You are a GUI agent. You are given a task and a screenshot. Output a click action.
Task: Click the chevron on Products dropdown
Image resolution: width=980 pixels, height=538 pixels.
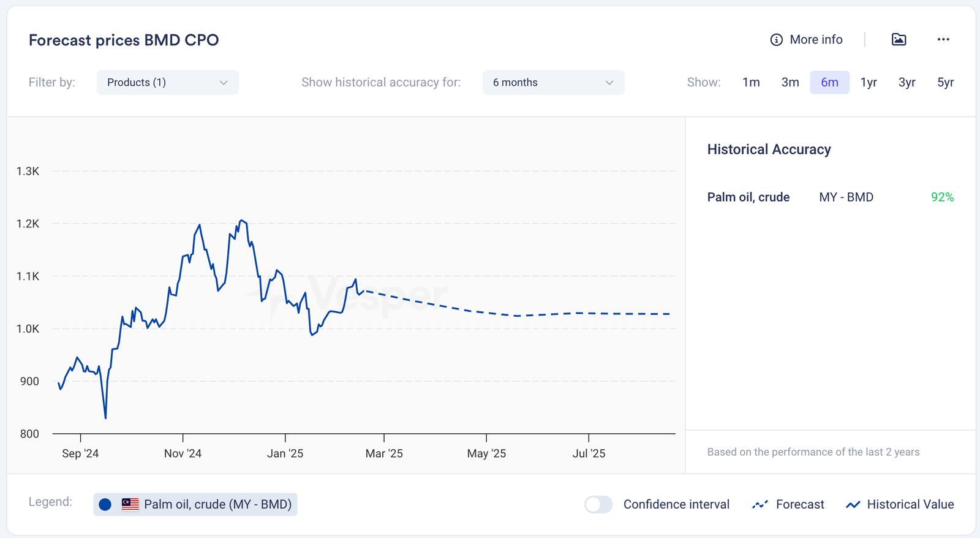coord(224,83)
